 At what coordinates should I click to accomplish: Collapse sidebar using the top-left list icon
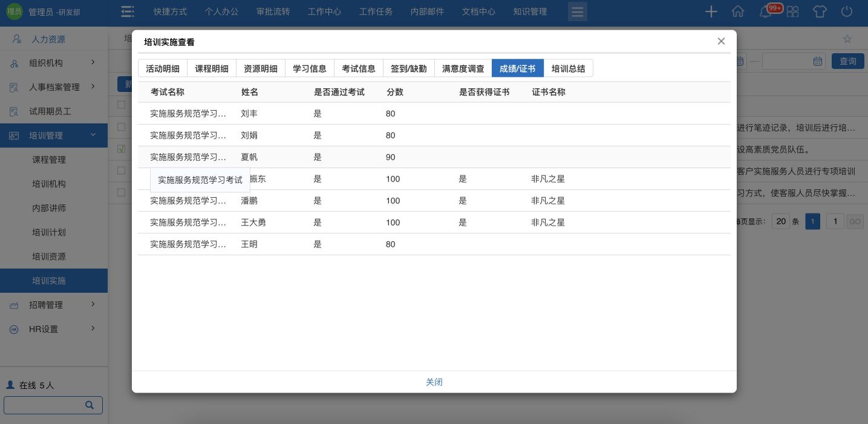[x=128, y=11]
